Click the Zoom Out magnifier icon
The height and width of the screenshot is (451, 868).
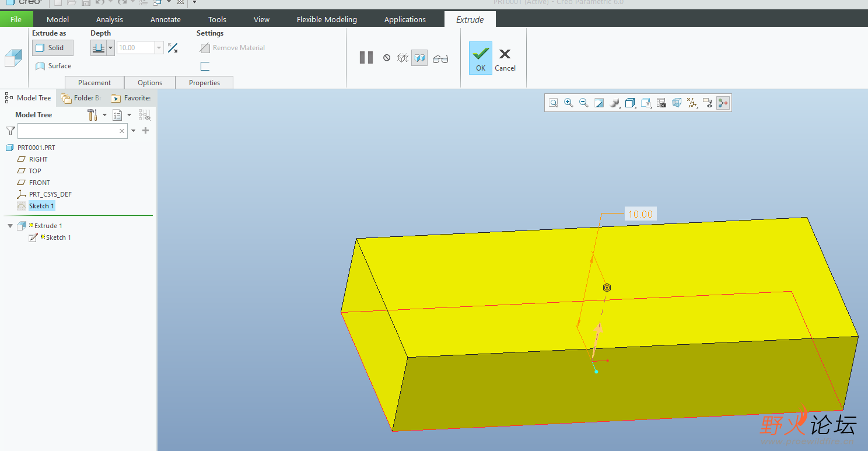coord(583,103)
